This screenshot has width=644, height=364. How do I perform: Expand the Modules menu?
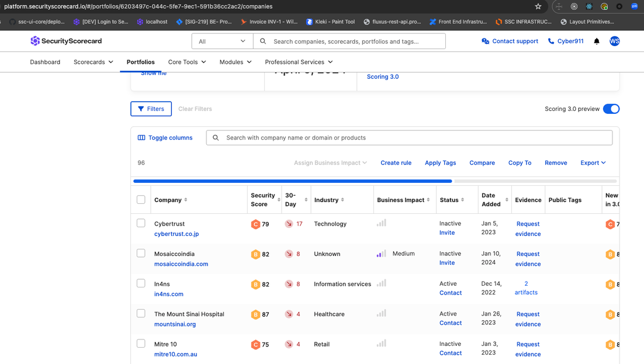coord(236,62)
